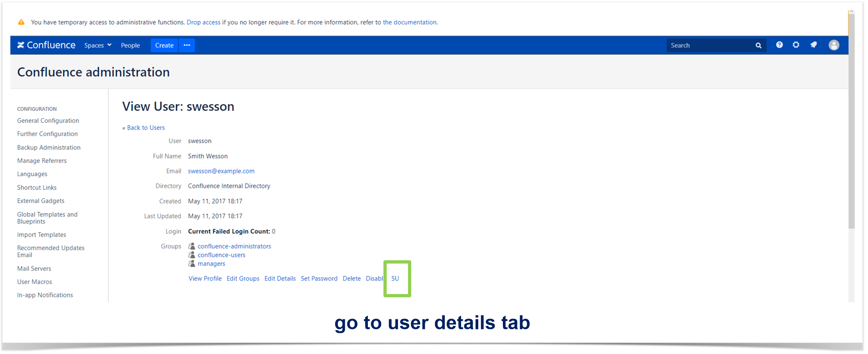Open the managers group link
Viewport: 868px width, 354px height.
point(211,264)
